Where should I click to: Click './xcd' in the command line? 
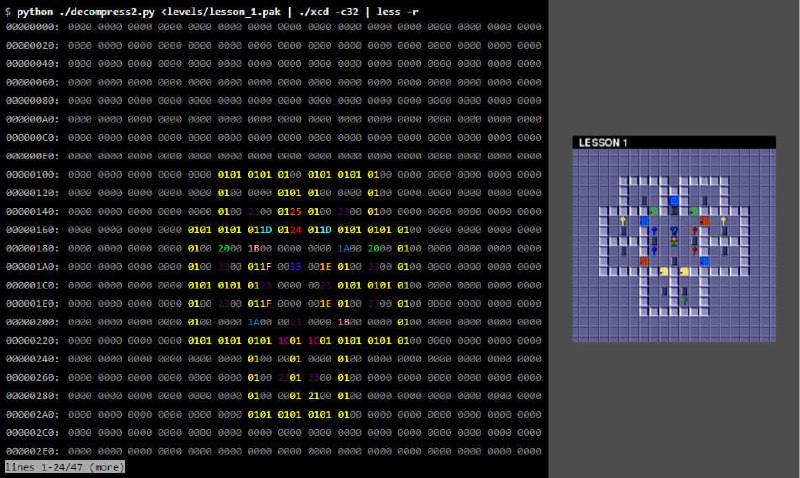tap(314, 12)
